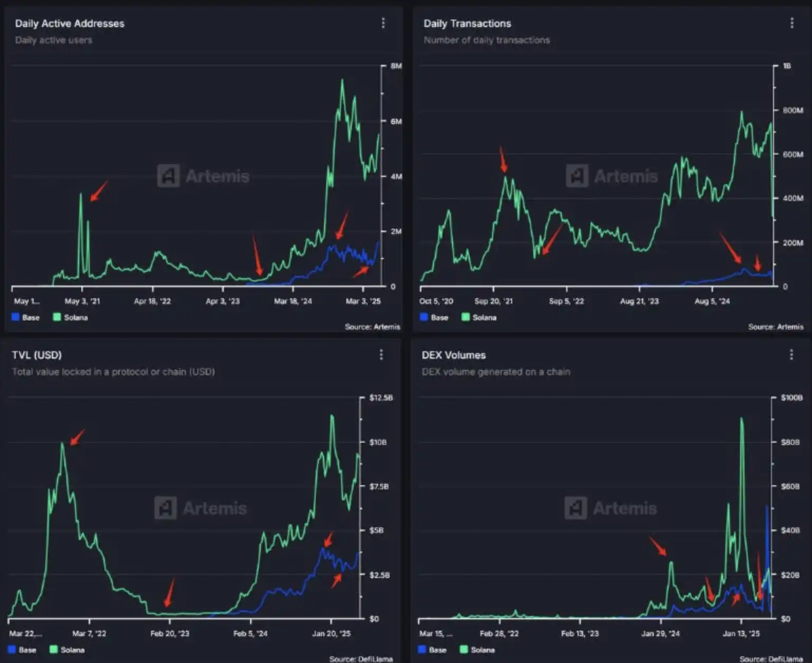Open kebab menu on Daily Active Addresses chart
Screen dimensions: 812x663
[383, 23]
